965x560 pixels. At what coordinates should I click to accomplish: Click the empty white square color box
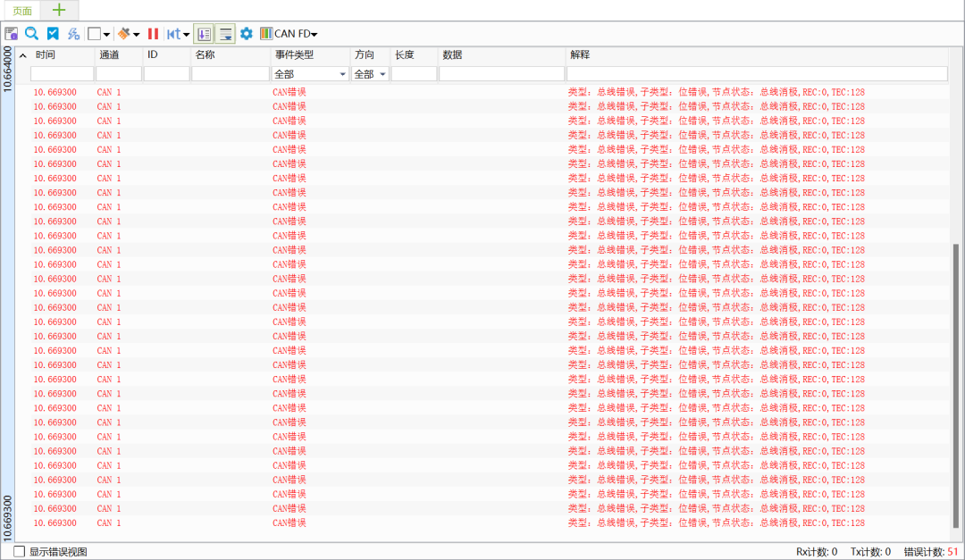tap(94, 34)
